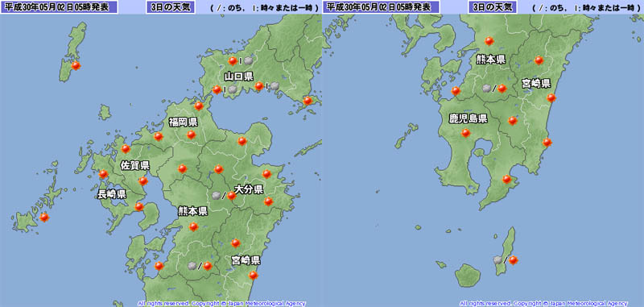This screenshot has width=644, height=307.
Task: Select the 佐賀県 prefecture label
Action: click(134, 166)
